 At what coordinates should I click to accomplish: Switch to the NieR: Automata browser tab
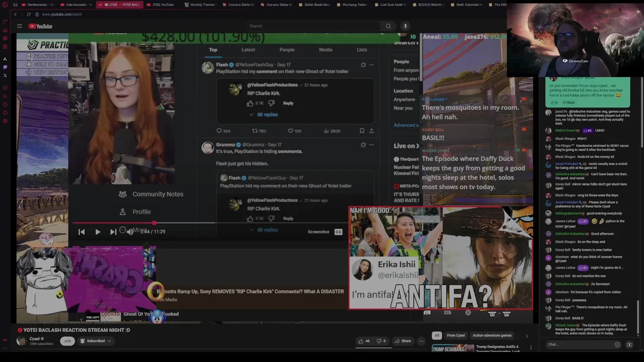(466, 5)
